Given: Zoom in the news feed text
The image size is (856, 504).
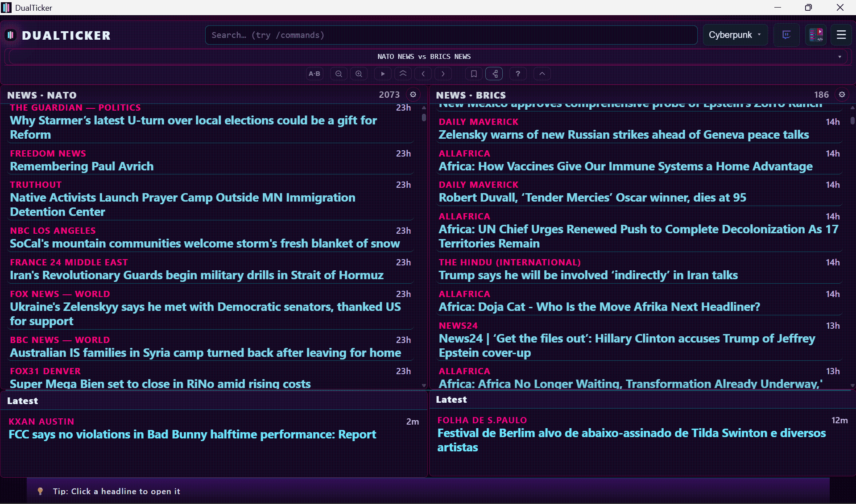Looking at the screenshot, I should pos(359,74).
